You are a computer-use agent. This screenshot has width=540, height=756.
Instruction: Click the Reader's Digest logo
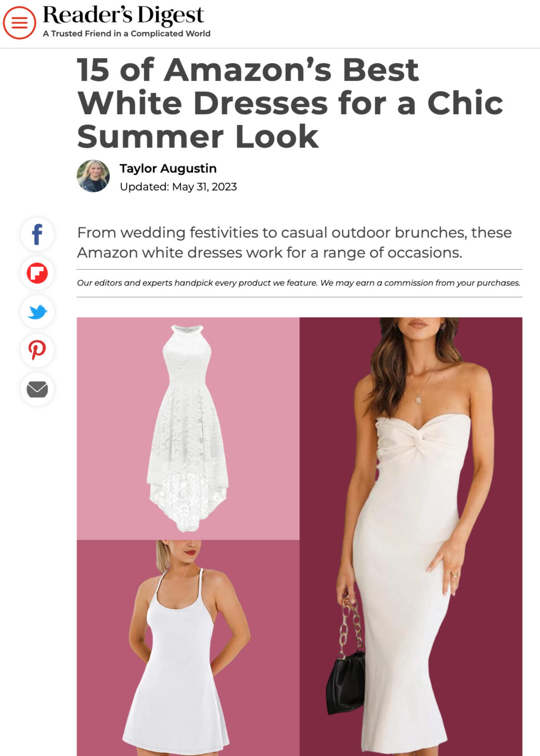click(123, 15)
